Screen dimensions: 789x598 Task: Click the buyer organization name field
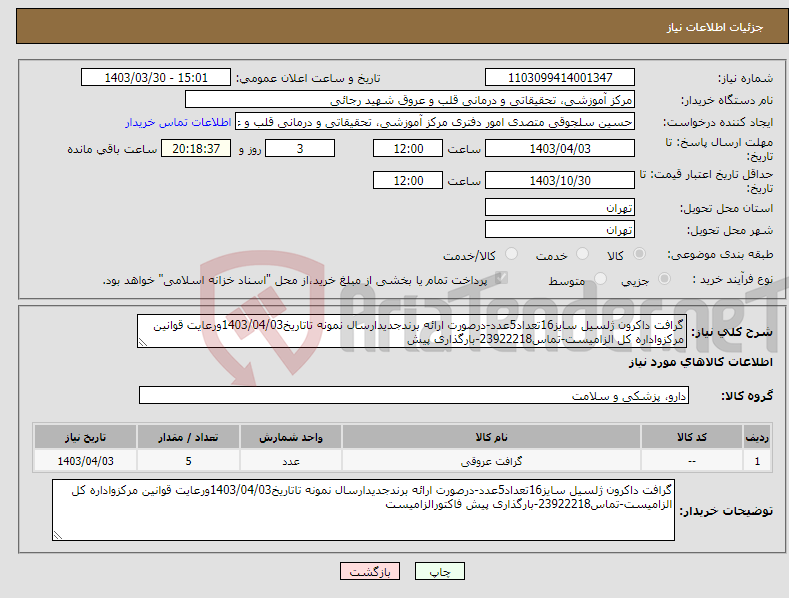click(410, 100)
